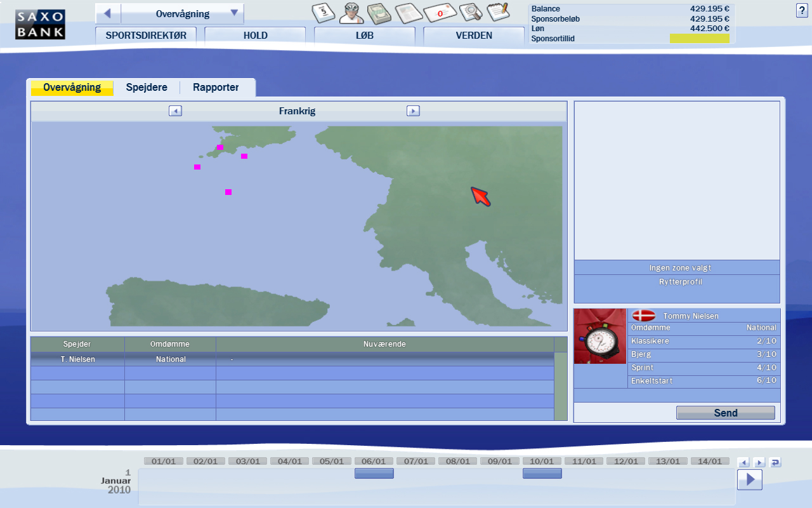
Task: Click the cyclist rider icon
Action: 351,13
